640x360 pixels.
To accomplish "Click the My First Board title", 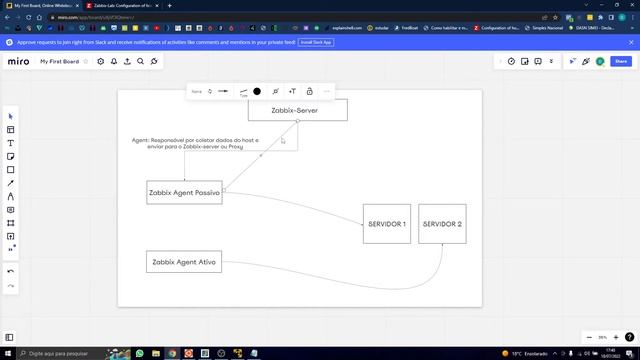I will (60, 61).
